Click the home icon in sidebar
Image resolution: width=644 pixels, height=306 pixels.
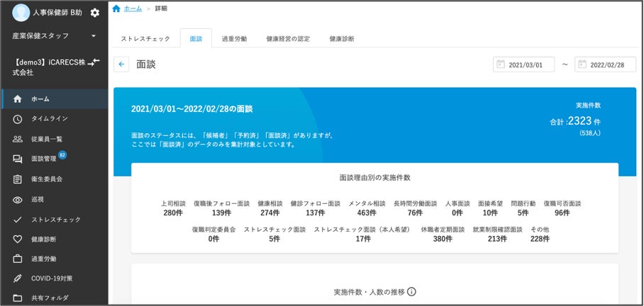[x=17, y=99]
